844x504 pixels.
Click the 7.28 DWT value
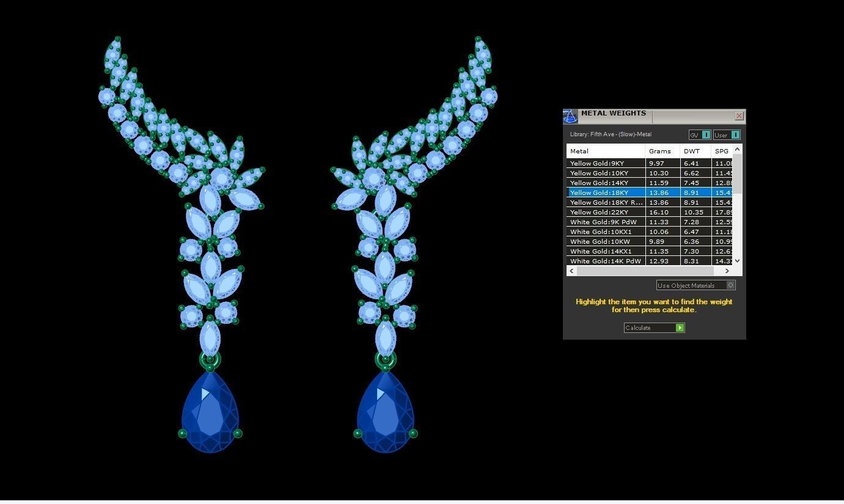tap(691, 222)
